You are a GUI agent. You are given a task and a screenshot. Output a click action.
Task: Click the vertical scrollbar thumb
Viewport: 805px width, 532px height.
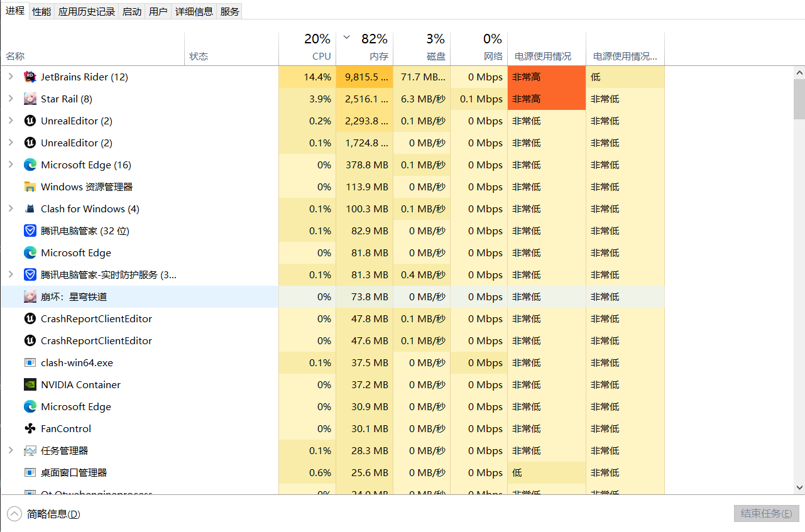click(x=799, y=99)
